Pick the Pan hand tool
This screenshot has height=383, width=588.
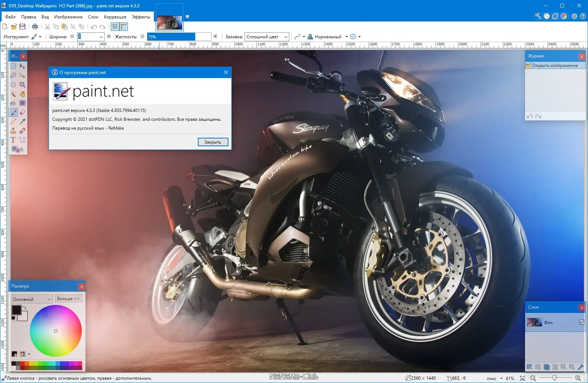pos(22,94)
